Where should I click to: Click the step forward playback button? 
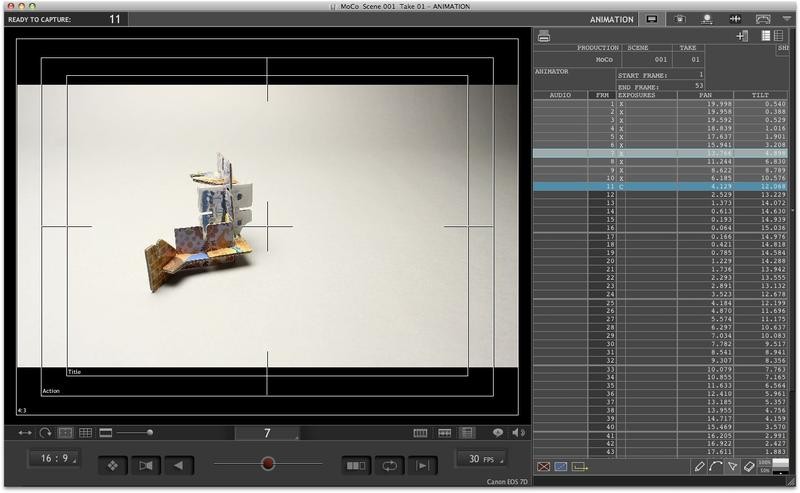pyautogui.click(x=425, y=464)
